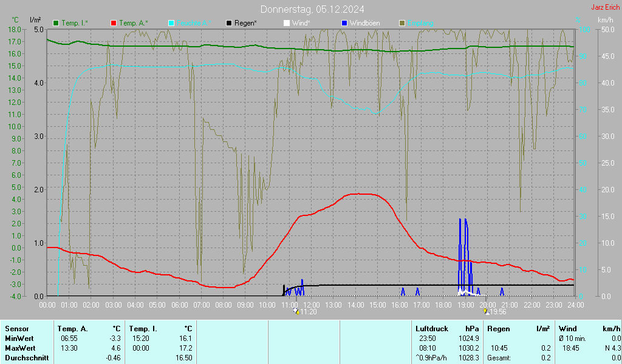This screenshot has height=364, width=622.
Task: Click the black Regen legend swatch
Action: (229, 24)
